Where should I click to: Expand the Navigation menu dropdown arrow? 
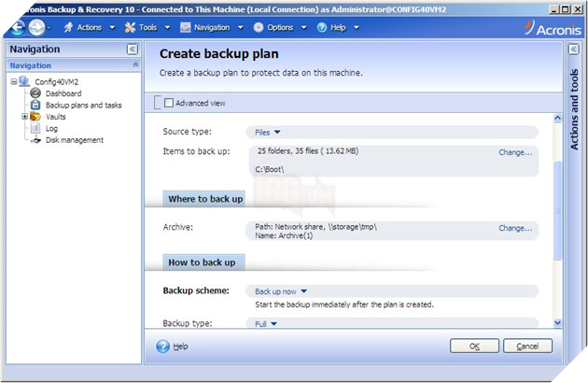point(241,27)
